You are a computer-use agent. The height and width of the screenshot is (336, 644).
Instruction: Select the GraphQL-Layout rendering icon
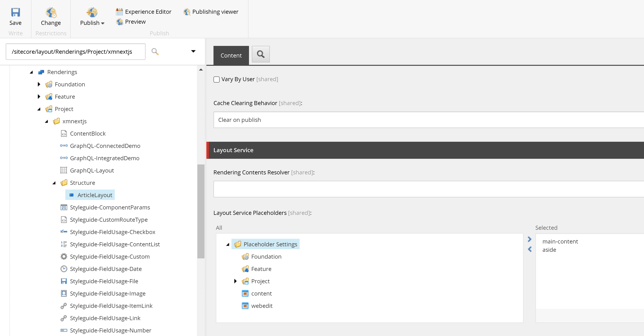(64, 170)
